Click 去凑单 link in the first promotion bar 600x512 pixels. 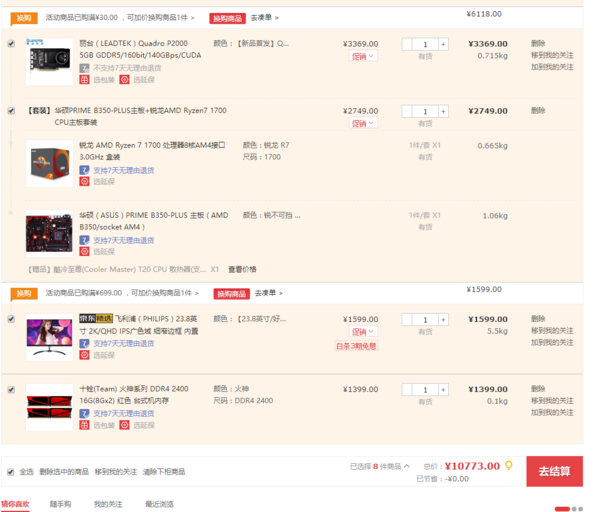tap(264, 18)
